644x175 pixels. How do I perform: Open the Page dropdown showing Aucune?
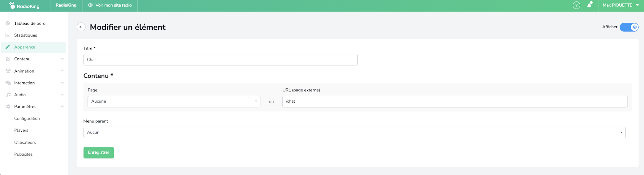click(174, 101)
